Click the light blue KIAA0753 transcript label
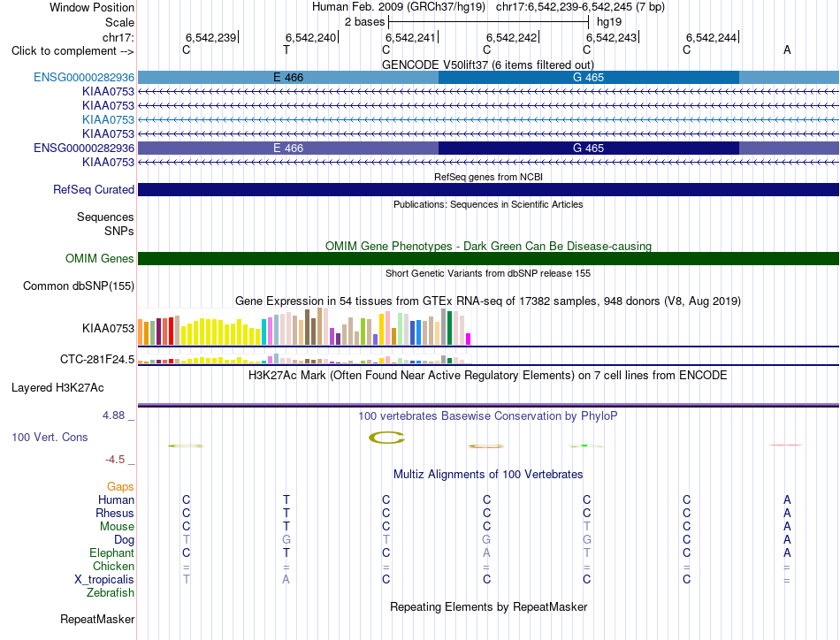The image size is (840, 640). coord(108,119)
